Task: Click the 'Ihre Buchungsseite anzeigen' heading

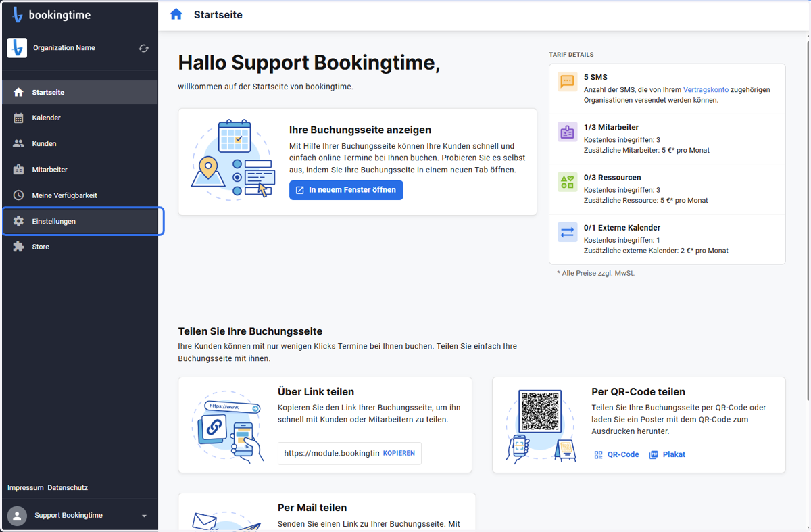Action: point(360,130)
